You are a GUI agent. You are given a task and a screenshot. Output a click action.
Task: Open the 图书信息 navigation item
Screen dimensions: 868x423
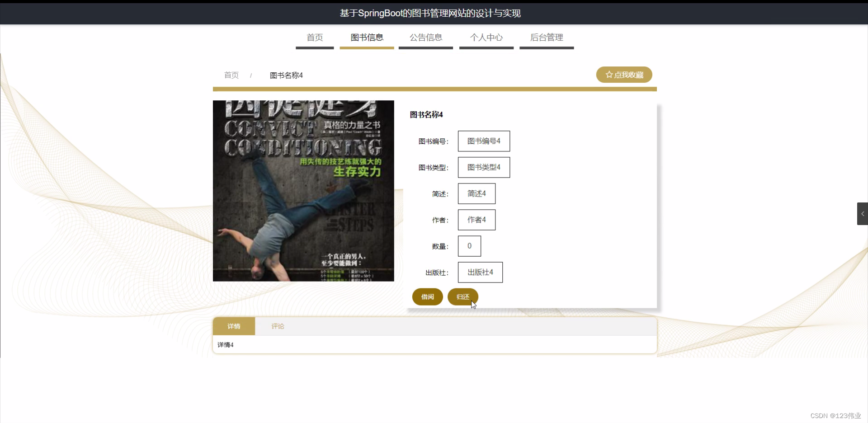click(367, 38)
